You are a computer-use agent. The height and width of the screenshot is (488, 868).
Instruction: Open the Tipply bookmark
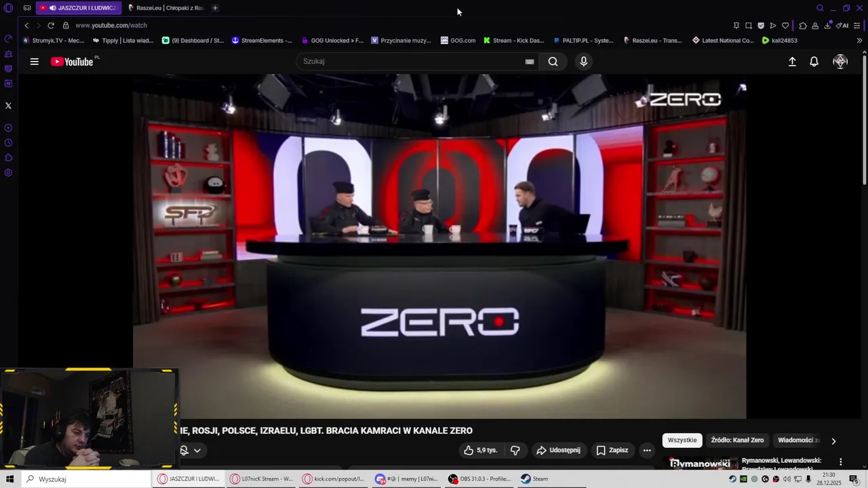123,41
